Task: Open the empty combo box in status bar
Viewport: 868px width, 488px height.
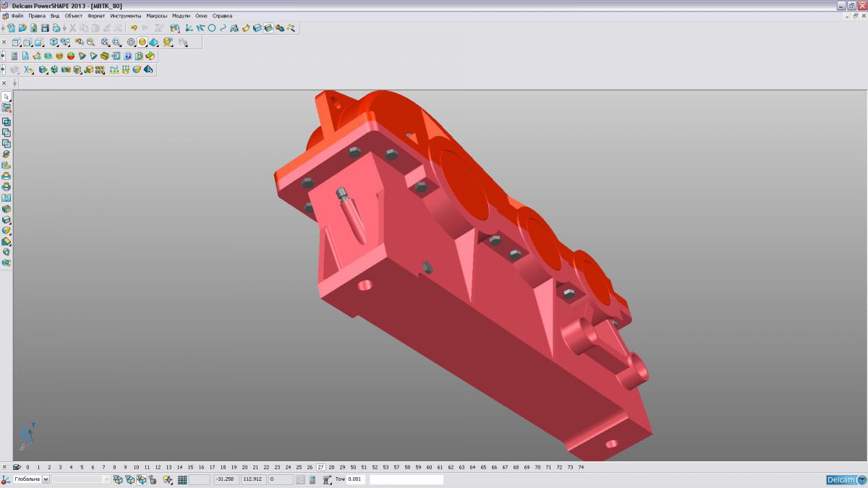Action: click(81, 479)
